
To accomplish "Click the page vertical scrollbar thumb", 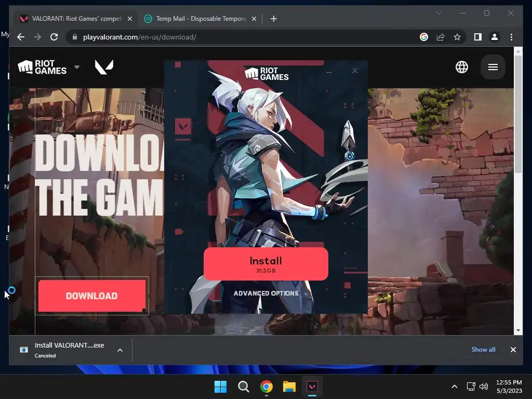I will pos(518,114).
